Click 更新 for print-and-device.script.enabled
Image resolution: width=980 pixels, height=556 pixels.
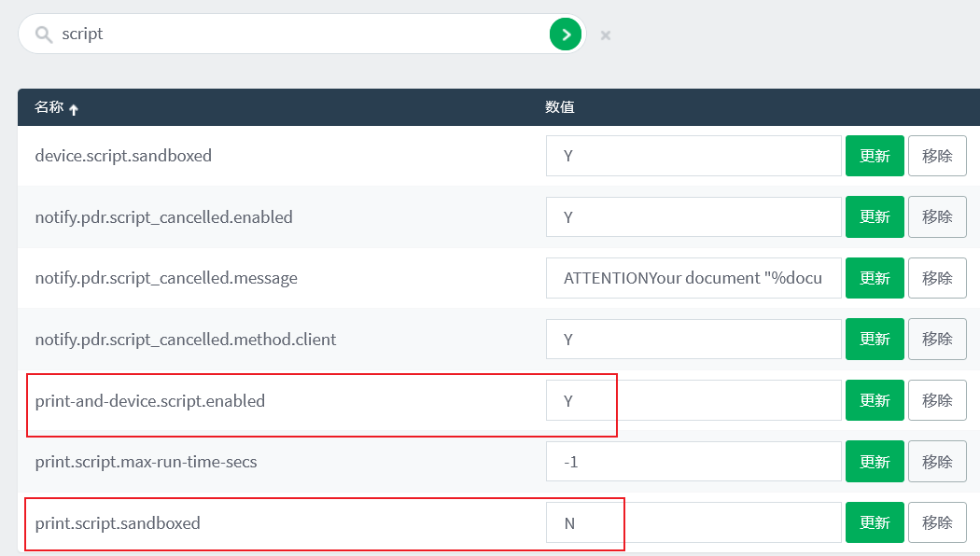point(875,400)
